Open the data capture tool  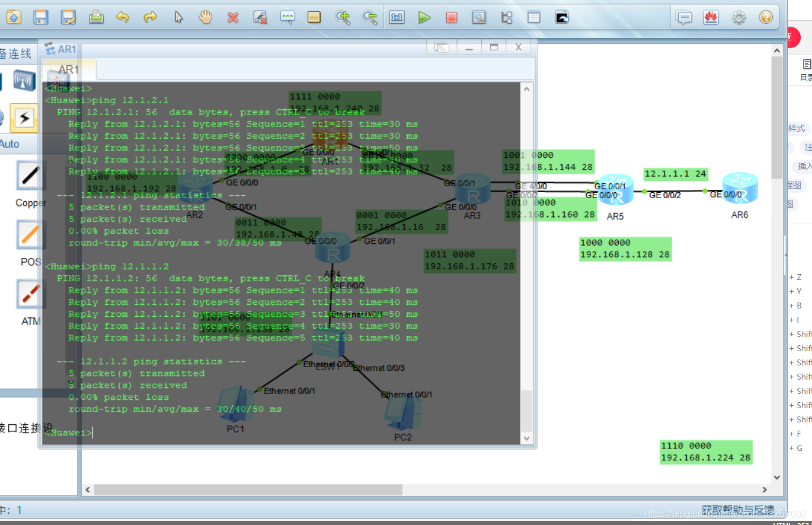click(479, 17)
